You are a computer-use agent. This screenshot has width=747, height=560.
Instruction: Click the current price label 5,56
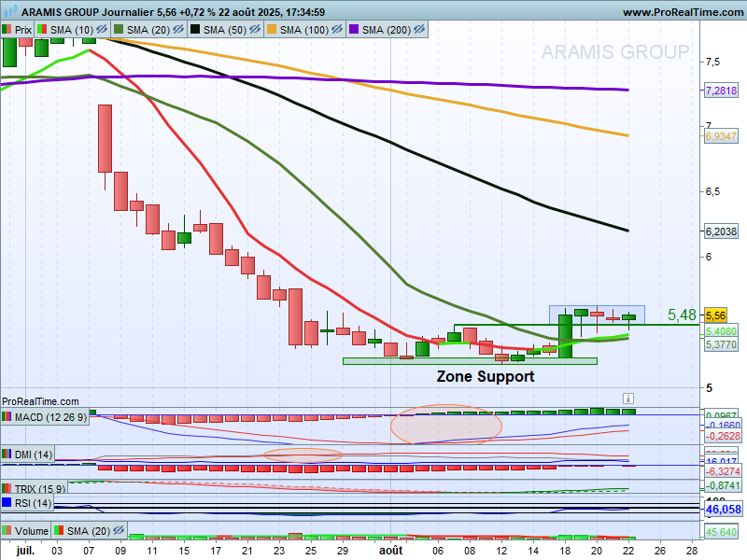tap(715, 315)
